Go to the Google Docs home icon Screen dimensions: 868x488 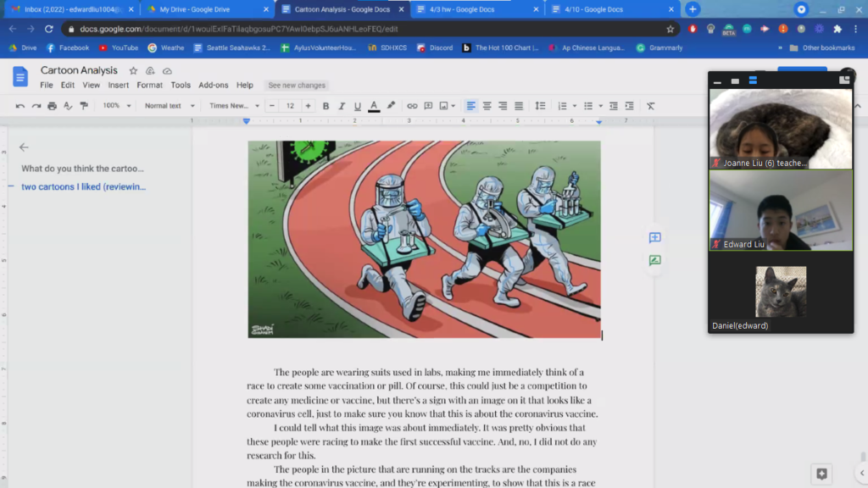click(20, 76)
